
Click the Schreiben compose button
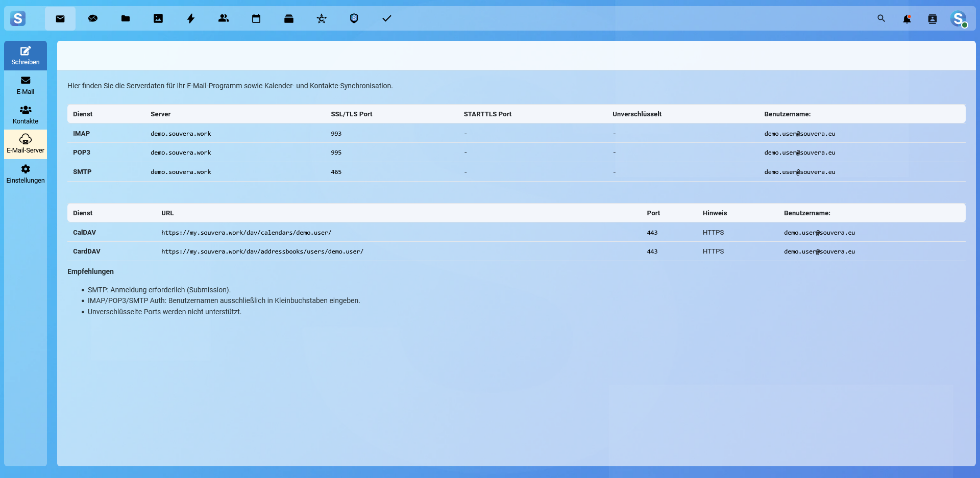click(26, 56)
